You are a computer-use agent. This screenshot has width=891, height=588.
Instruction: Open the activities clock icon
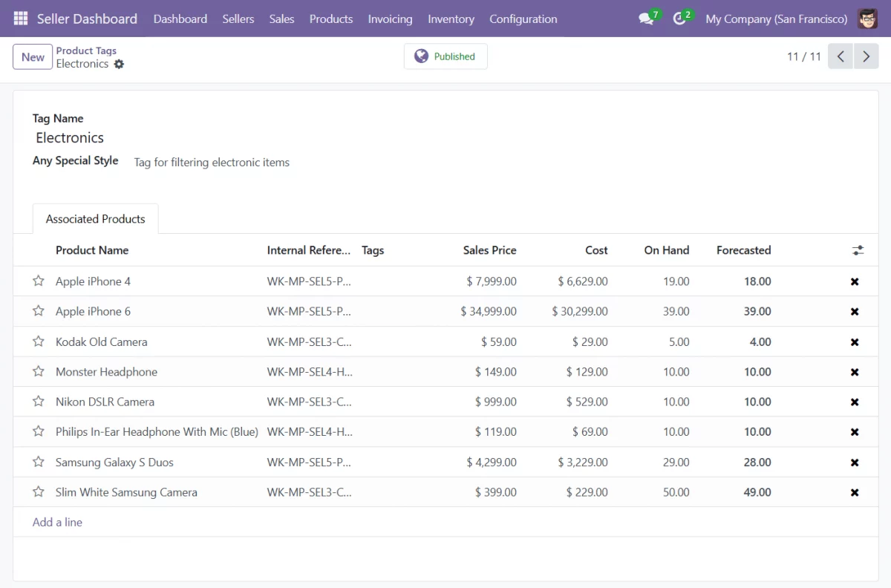pyautogui.click(x=679, y=19)
